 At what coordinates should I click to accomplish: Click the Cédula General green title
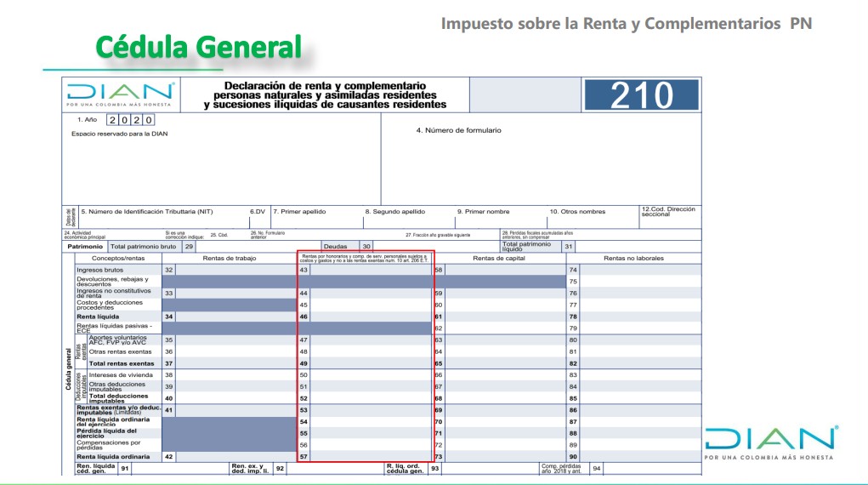coord(198,47)
